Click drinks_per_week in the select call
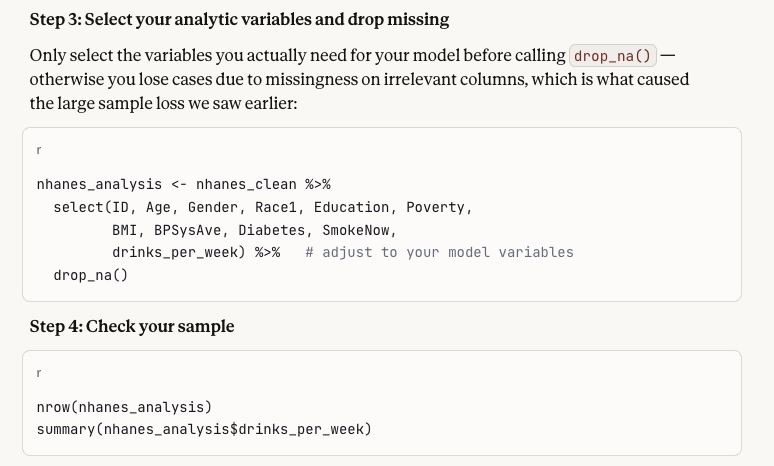This screenshot has width=774, height=466. 175,252
